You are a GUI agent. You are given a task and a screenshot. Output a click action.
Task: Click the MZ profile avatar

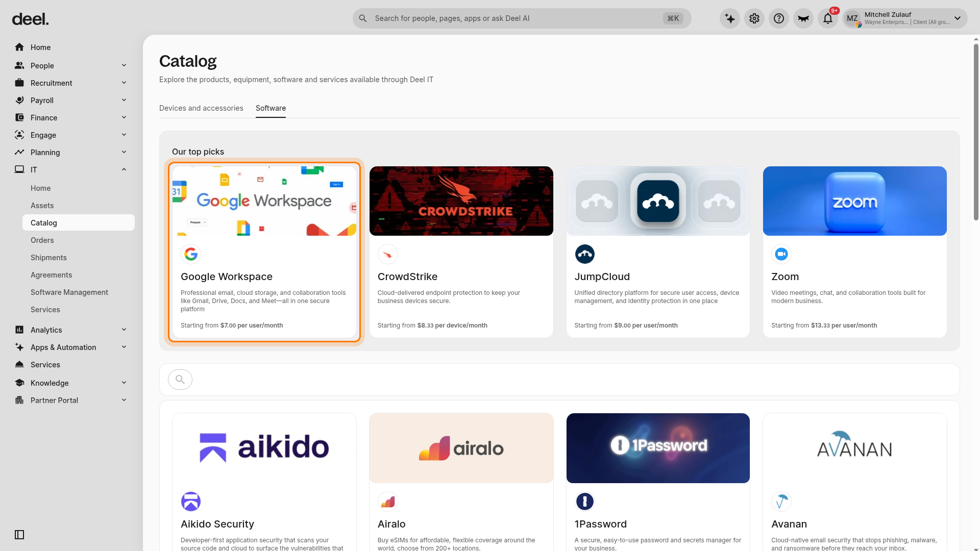click(852, 18)
